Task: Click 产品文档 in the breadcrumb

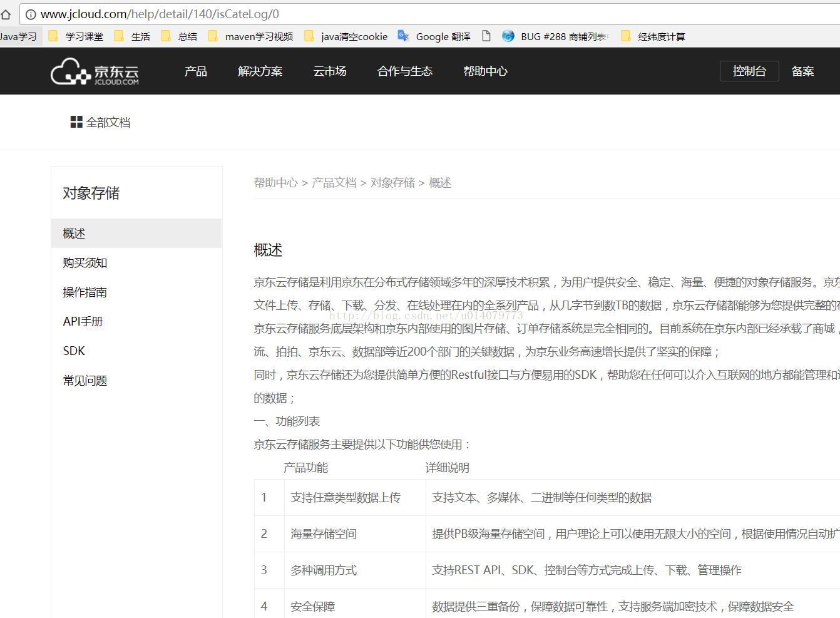Action: 334,183
